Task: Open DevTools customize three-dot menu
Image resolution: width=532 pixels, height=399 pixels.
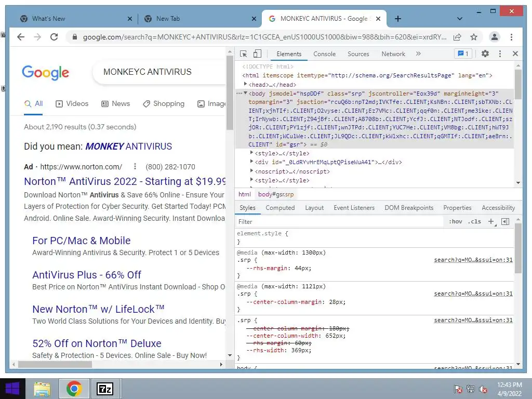Action: click(x=500, y=54)
